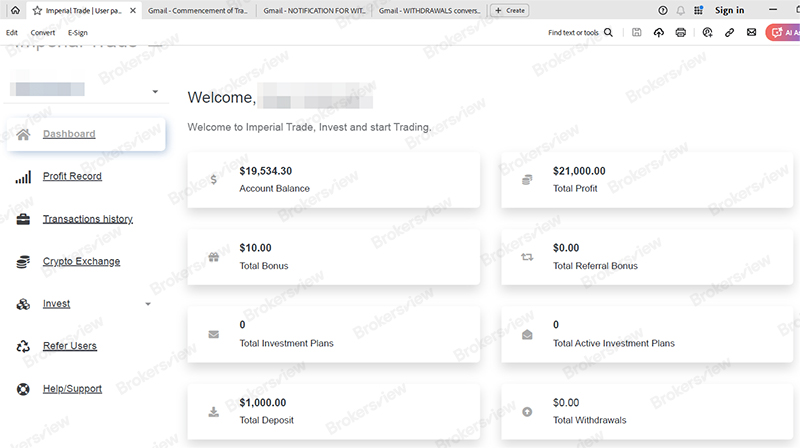Close the Imperial Trade tab
Screen dimensions: 800x448
(133, 10)
